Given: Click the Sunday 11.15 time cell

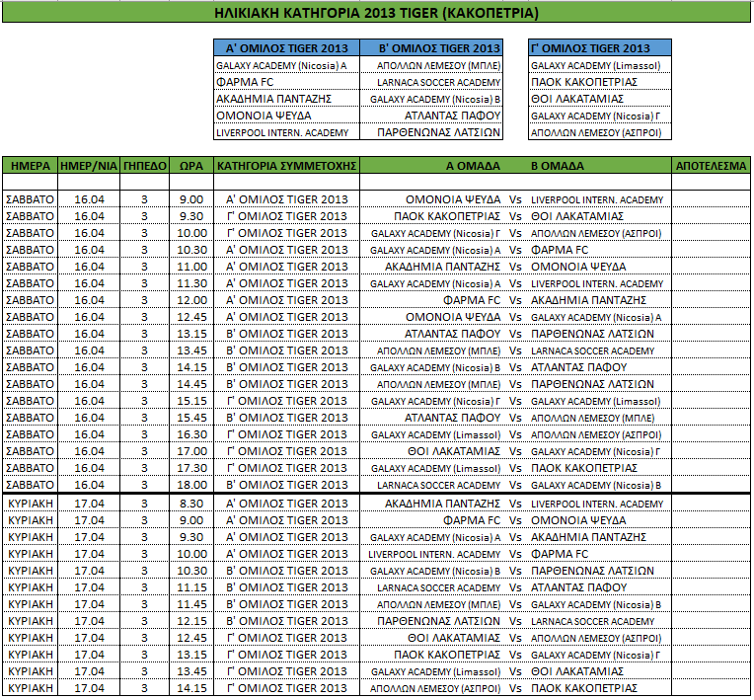Looking at the screenshot, I should [191, 587].
